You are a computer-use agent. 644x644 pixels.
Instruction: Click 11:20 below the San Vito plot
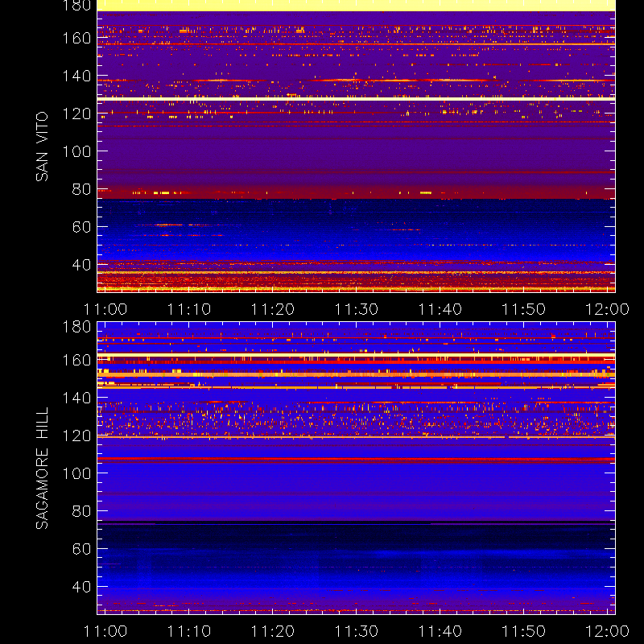pyautogui.click(x=273, y=309)
